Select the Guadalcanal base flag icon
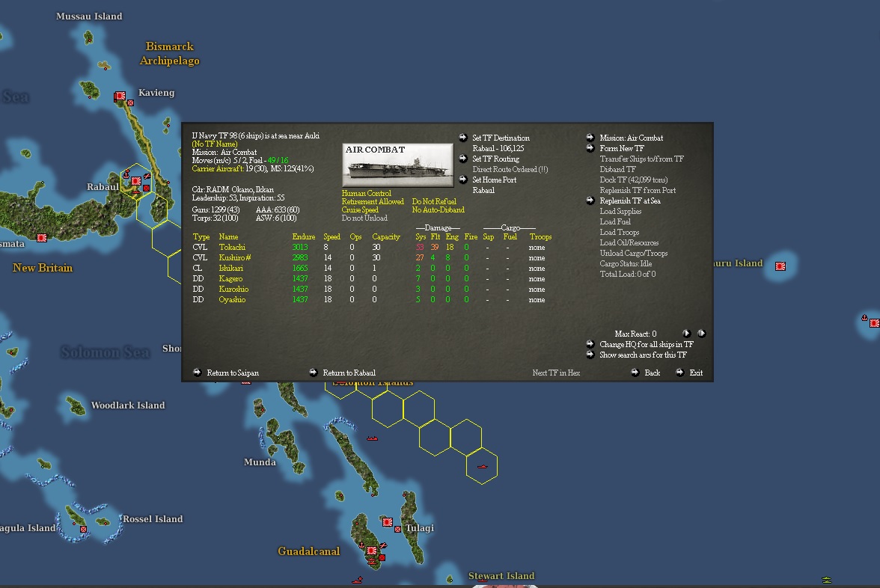Image resolution: width=880 pixels, height=588 pixels. (x=371, y=551)
